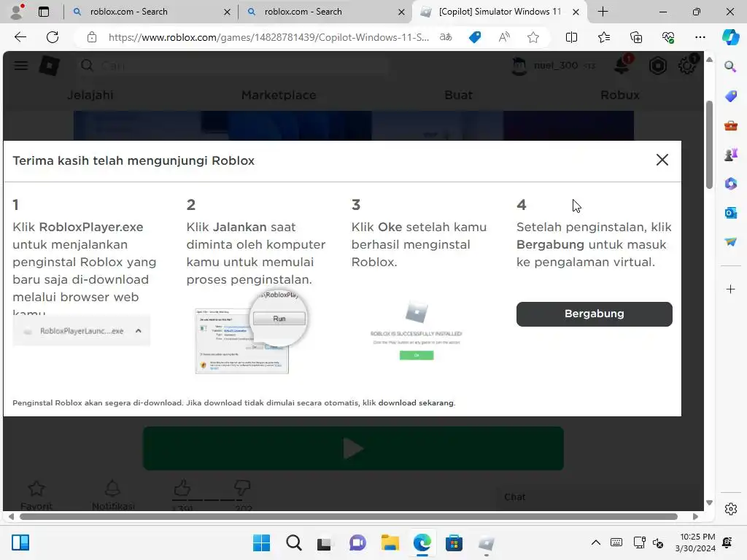Image resolution: width=747 pixels, height=560 pixels.
Task: Open sidebar settings gear icon
Action: [x=730, y=509]
